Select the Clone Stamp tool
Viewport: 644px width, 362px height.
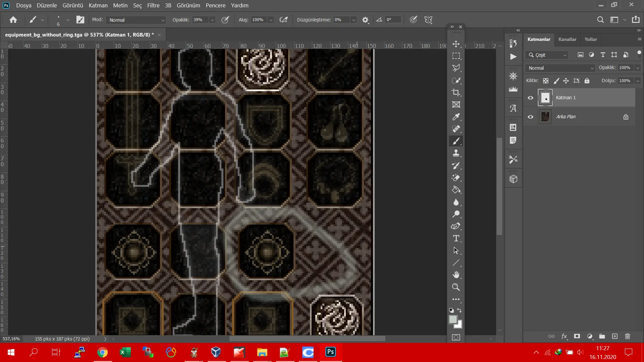[x=456, y=153]
